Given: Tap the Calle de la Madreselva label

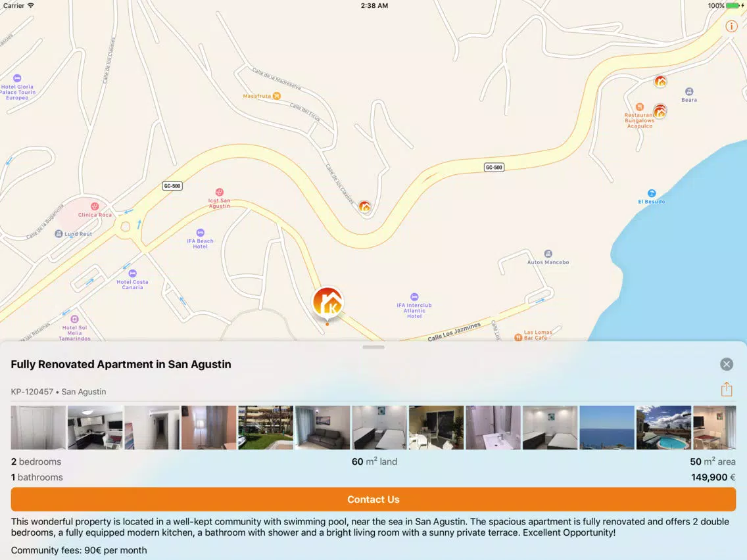Looking at the screenshot, I should [x=276, y=79].
